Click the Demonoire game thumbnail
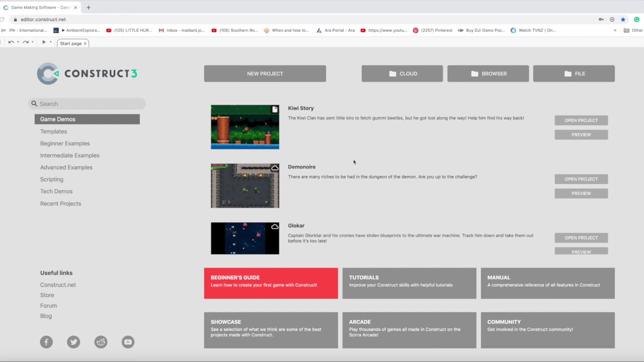Screen dimensions: 644x362 pos(245,186)
